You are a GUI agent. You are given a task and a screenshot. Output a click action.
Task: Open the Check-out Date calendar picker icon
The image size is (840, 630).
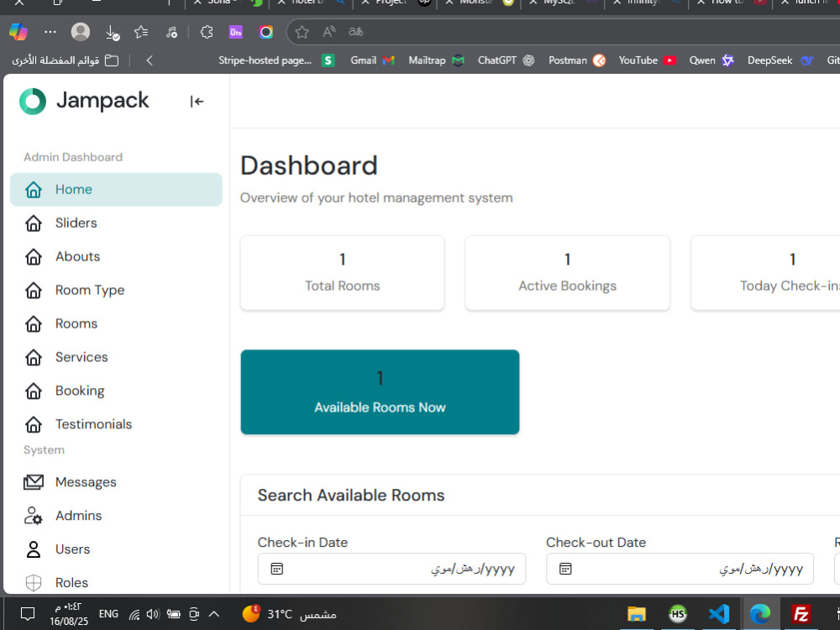click(565, 569)
